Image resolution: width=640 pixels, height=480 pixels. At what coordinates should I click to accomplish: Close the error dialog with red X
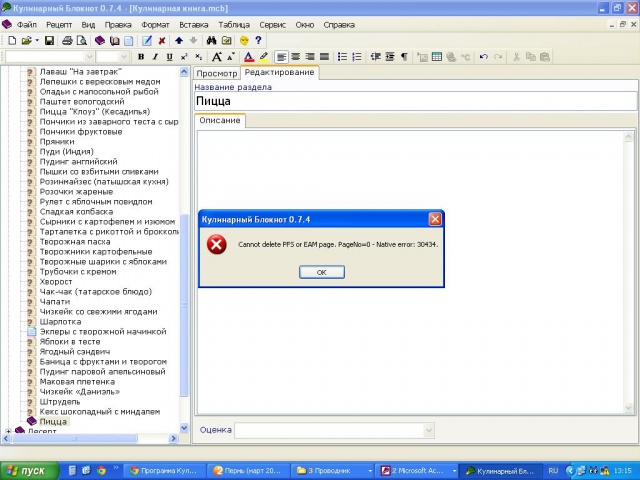435,219
